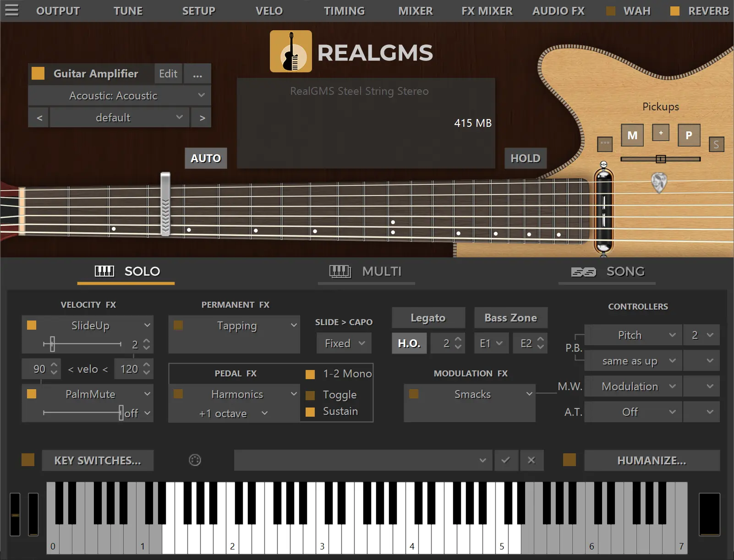The height and width of the screenshot is (560, 734).
Task: Click the RealGMS guitar logo icon
Action: [290, 51]
